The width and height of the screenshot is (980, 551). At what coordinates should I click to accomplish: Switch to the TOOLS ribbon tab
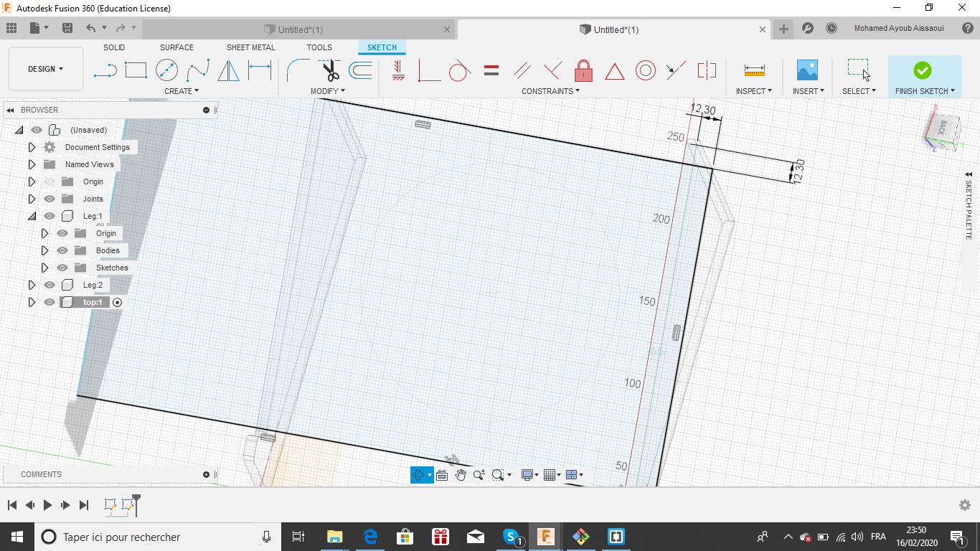pyautogui.click(x=319, y=47)
